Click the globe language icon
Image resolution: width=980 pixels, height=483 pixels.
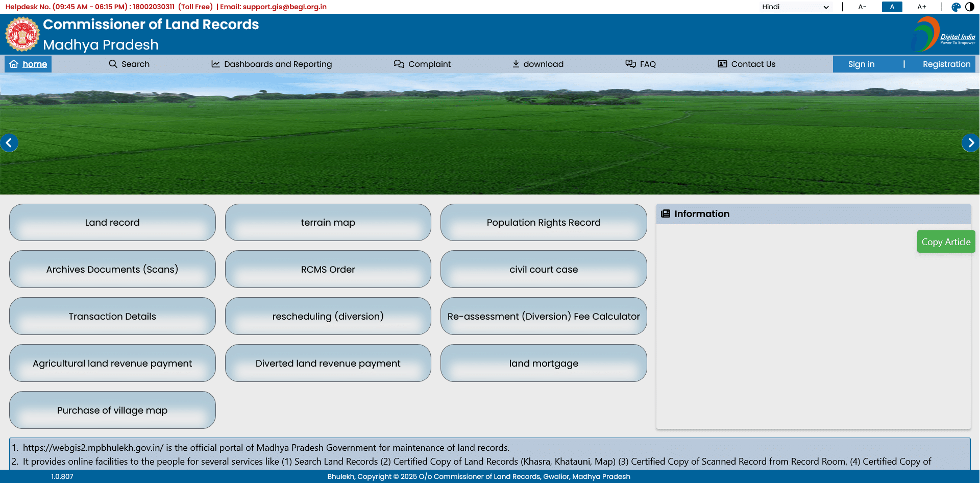(955, 7)
